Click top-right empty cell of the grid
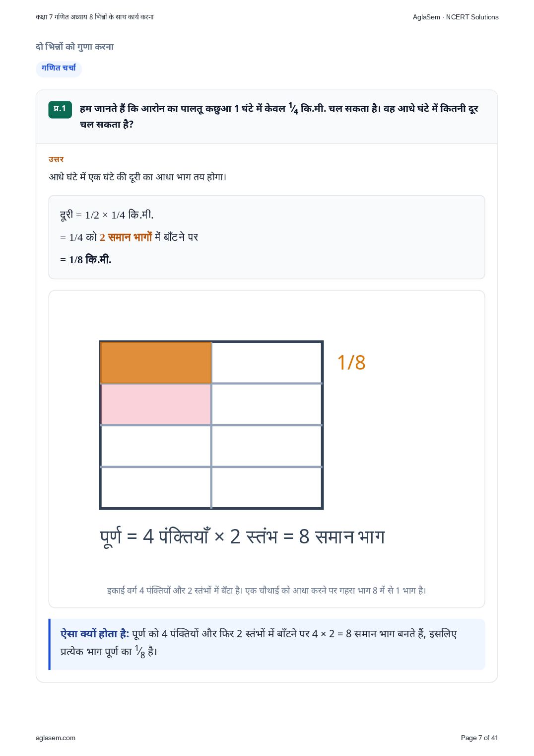Viewport: 534px width, 756px height. point(267,363)
